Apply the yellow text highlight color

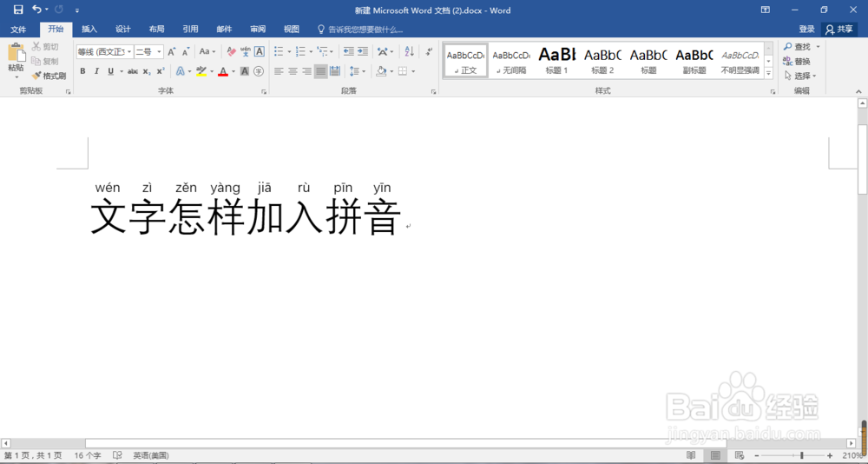201,71
